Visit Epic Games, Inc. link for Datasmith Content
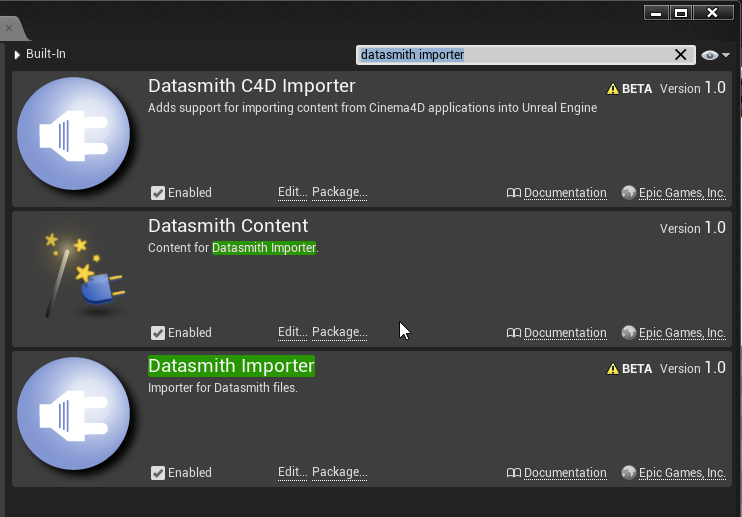The width and height of the screenshot is (742, 517). [x=682, y=333]
